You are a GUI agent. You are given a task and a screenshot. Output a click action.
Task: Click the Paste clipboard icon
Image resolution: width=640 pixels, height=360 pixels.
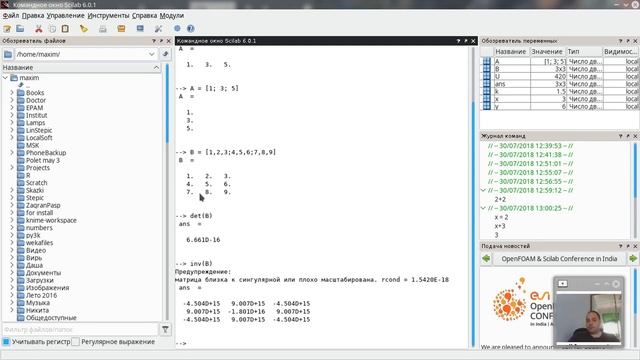pos(65,29)
